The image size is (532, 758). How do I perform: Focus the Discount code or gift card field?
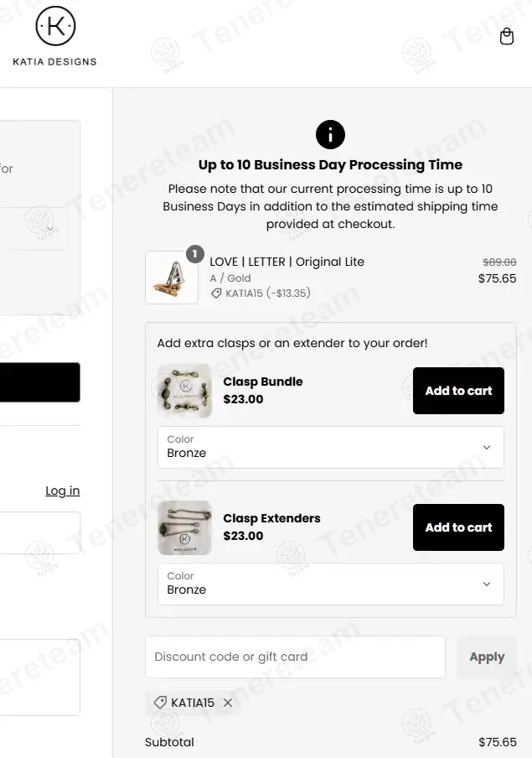tap(295, 657)
